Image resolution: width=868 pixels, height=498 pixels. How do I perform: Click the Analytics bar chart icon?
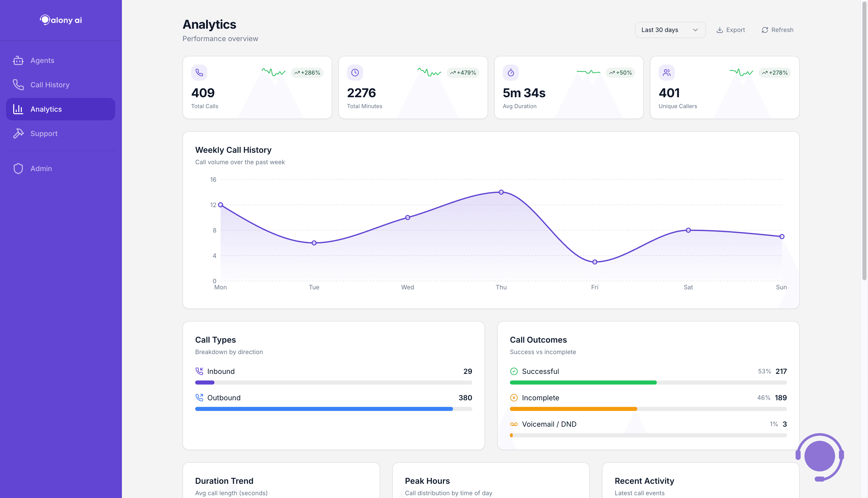point(18,109)
